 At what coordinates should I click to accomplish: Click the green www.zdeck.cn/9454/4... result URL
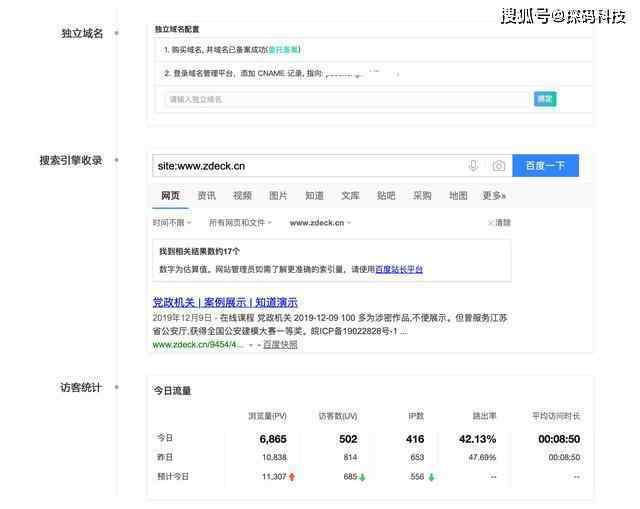(x=198, y=345)
